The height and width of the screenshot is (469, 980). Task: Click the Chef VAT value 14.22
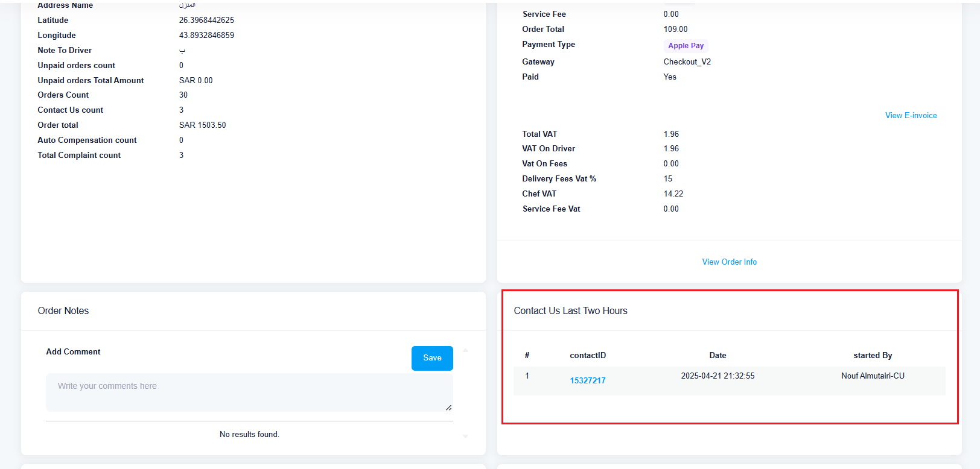(x=673, y=194)
